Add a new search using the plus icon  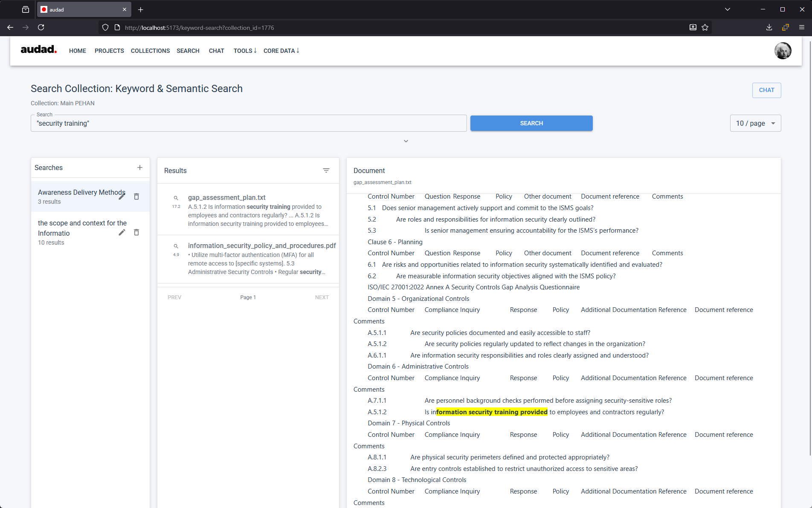point(140,167)
